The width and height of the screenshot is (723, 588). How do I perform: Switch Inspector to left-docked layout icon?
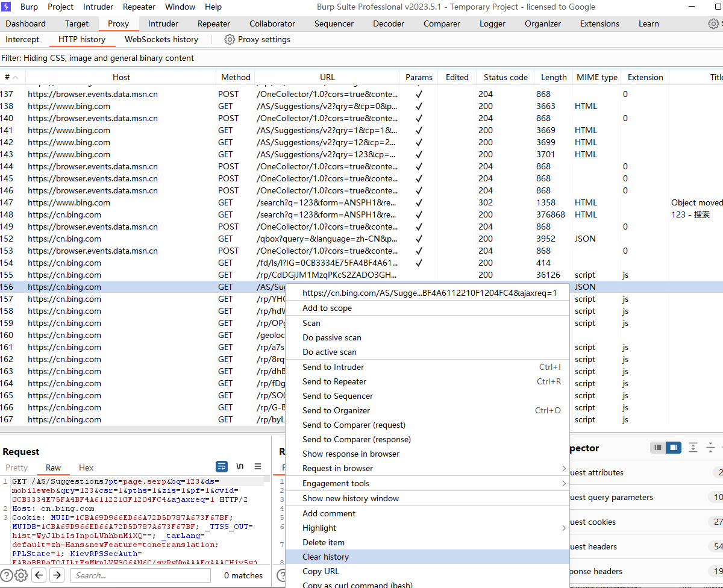(x=658, y=448)
